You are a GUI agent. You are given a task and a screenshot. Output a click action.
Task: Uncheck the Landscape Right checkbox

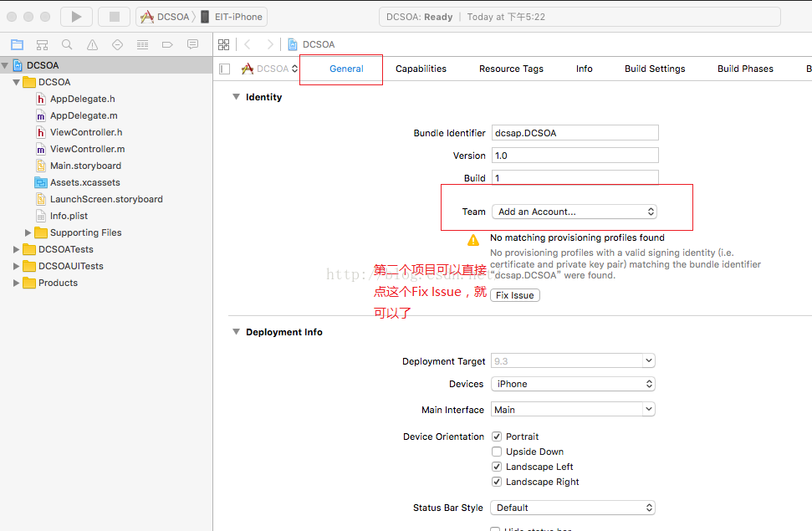tap(497, 482)
